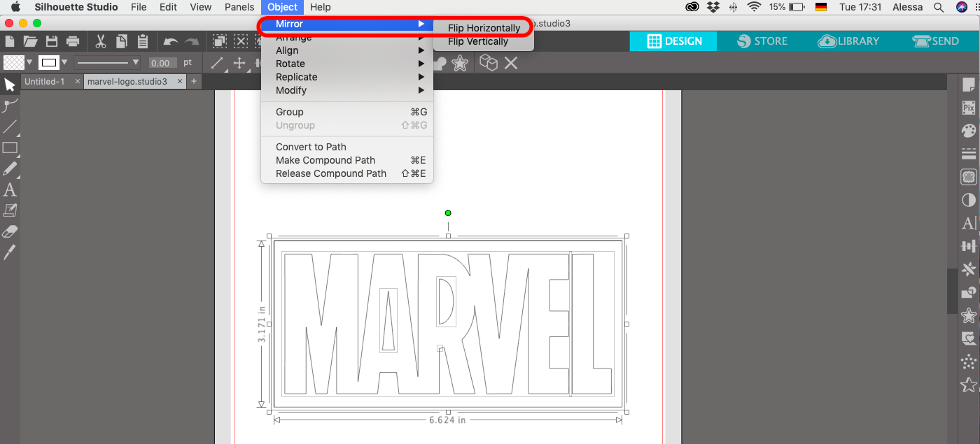Print the design with the printer icon
Viewport: 980px width, 444px height.
72,41
